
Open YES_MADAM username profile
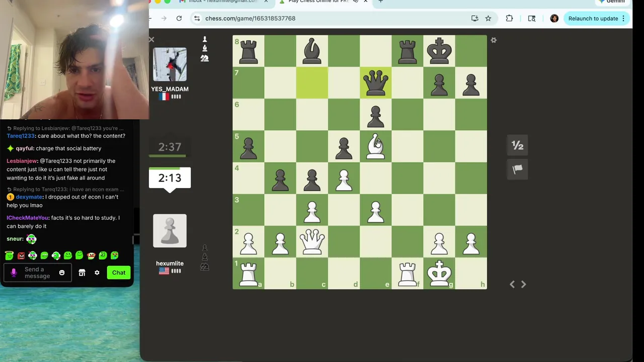pos(170,89)
